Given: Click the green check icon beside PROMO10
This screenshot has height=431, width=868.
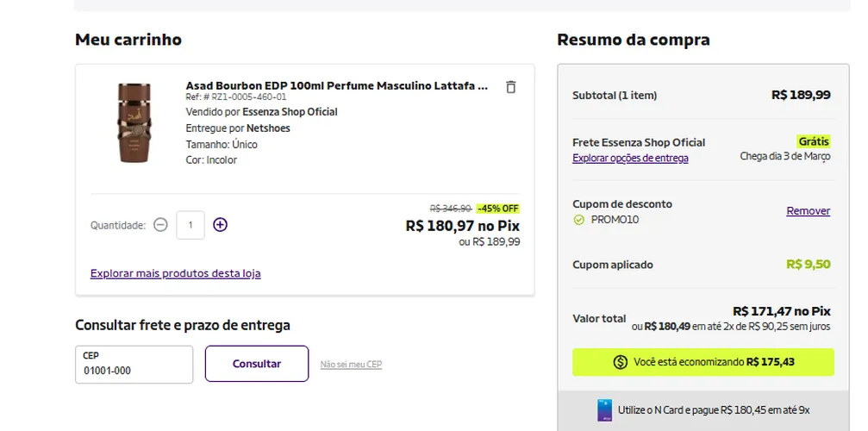Looking at the screenshot, I should [579, 220].
